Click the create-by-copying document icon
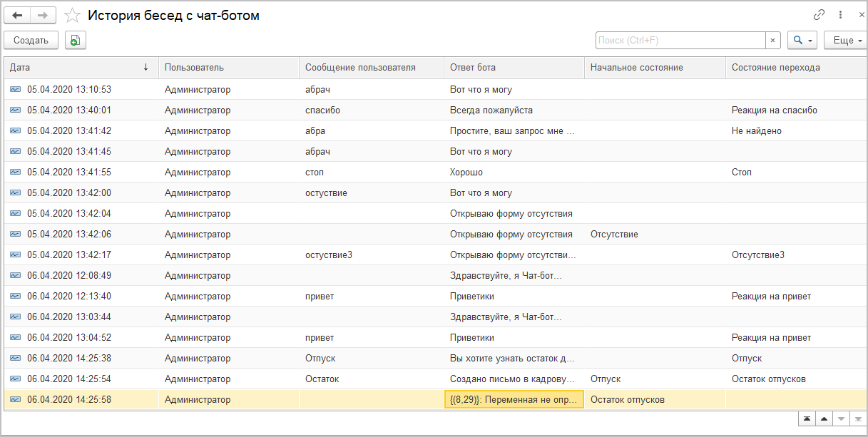Screen dimensions: 868x437 76,41
